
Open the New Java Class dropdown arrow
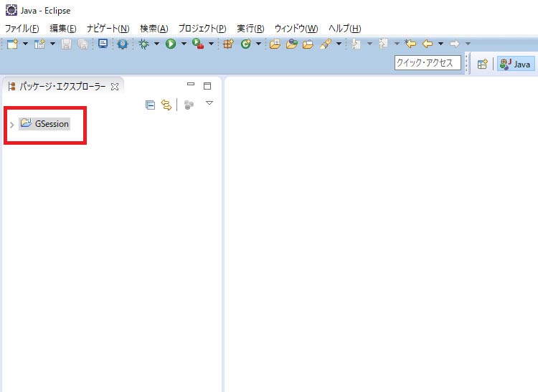coord(258,44)
